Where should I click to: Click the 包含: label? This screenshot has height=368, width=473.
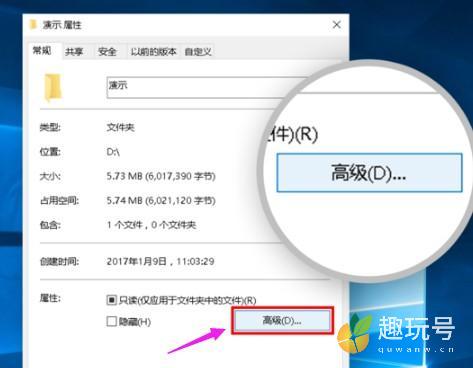click(50, 225)
